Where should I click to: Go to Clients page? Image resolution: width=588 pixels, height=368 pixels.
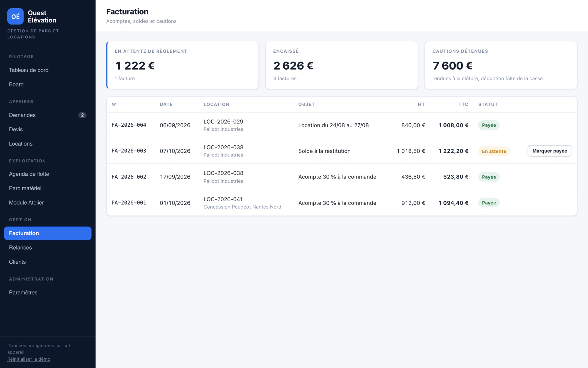(47, 262)
